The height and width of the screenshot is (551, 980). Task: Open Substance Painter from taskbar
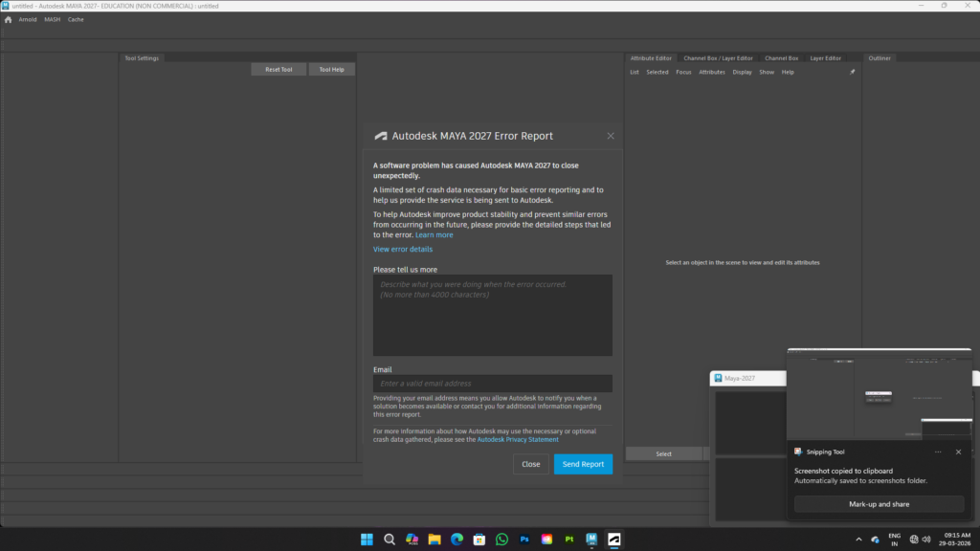[x=569, y=540]
